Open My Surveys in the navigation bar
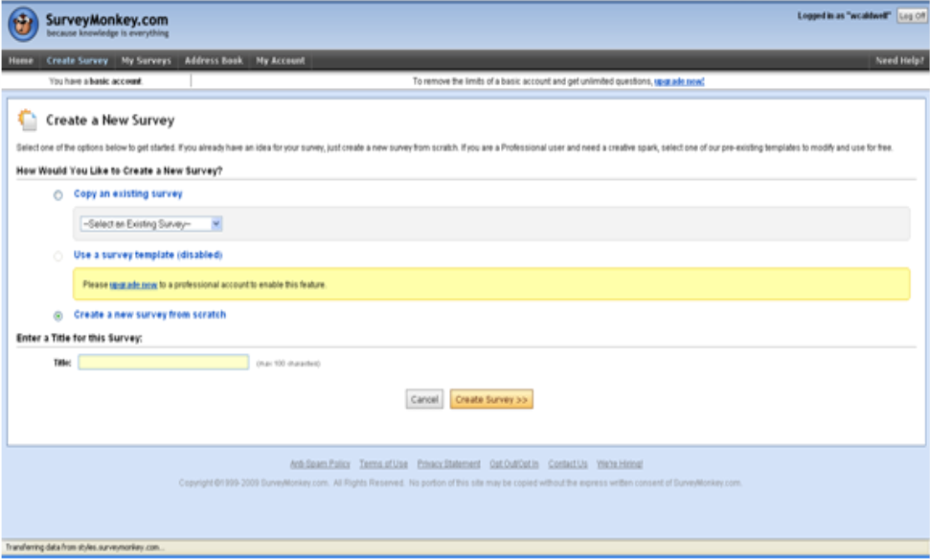The width and height of the screenshot is (930, 560). [147, 60]
